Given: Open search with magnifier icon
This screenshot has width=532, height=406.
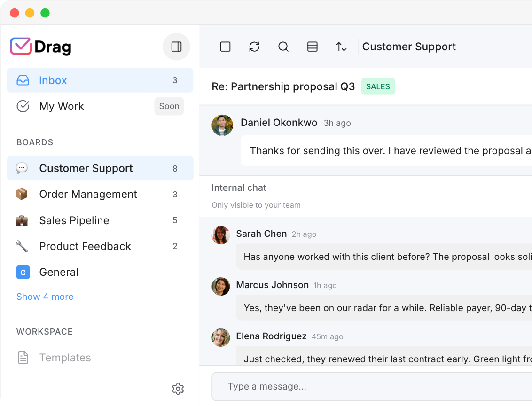Looking at the screenshot, I should (283, 47).
